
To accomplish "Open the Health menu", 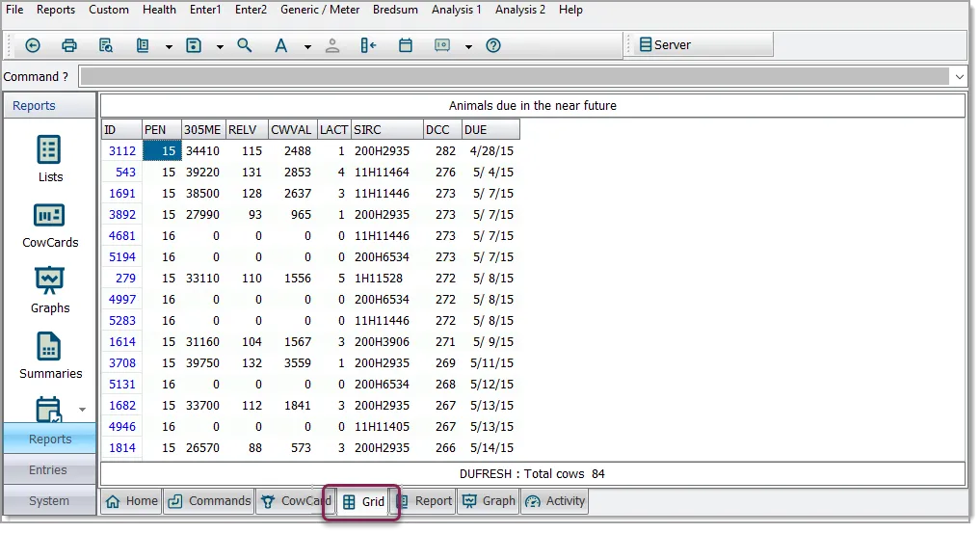I will click(159, 10).
